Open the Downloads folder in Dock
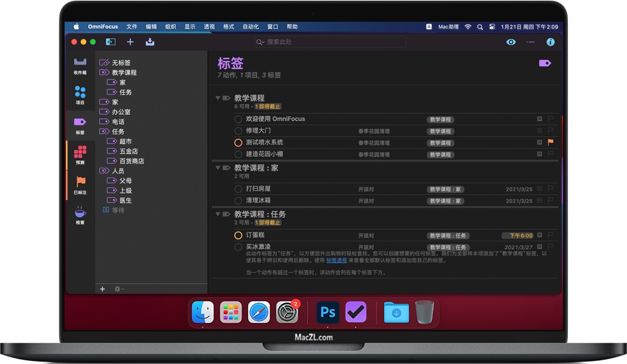Screen dimensions: 627x364 pyautogui.click(x=396, y=312)
